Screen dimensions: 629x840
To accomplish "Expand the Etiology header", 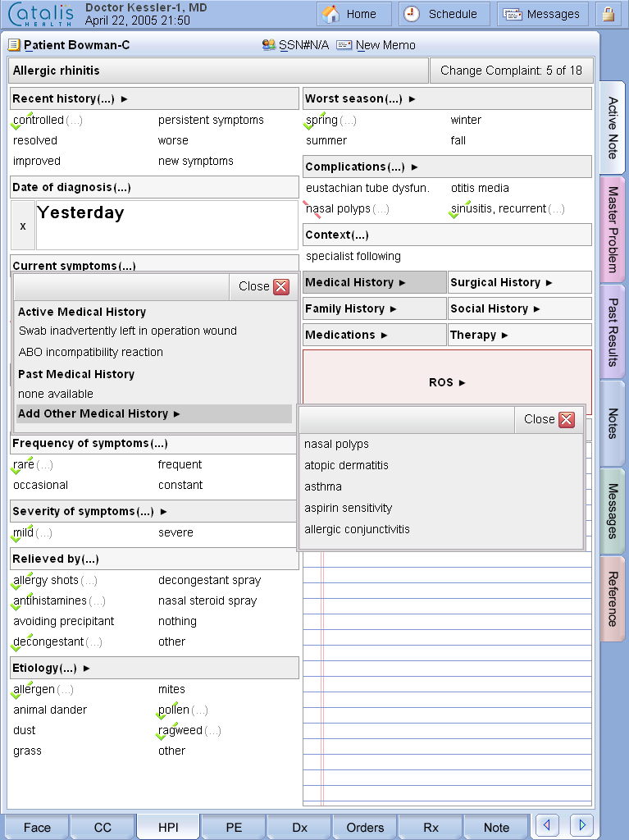I will coord(154,668).
